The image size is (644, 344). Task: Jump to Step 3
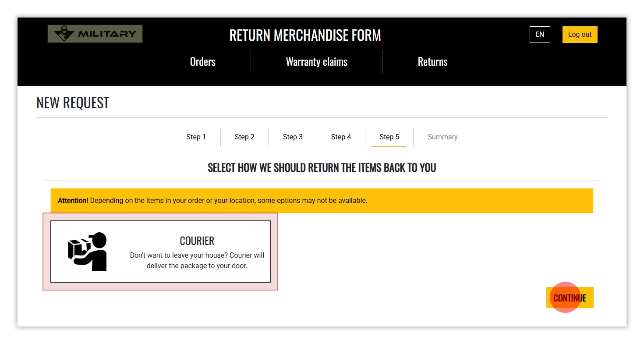pos(293,137)
